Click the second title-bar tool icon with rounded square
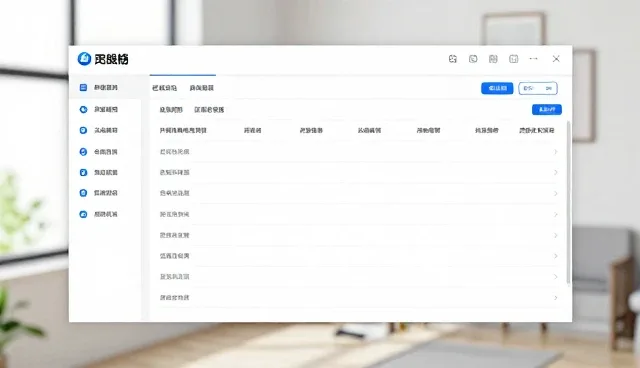This screenshot has height=368, width=640. pos(473,59)
